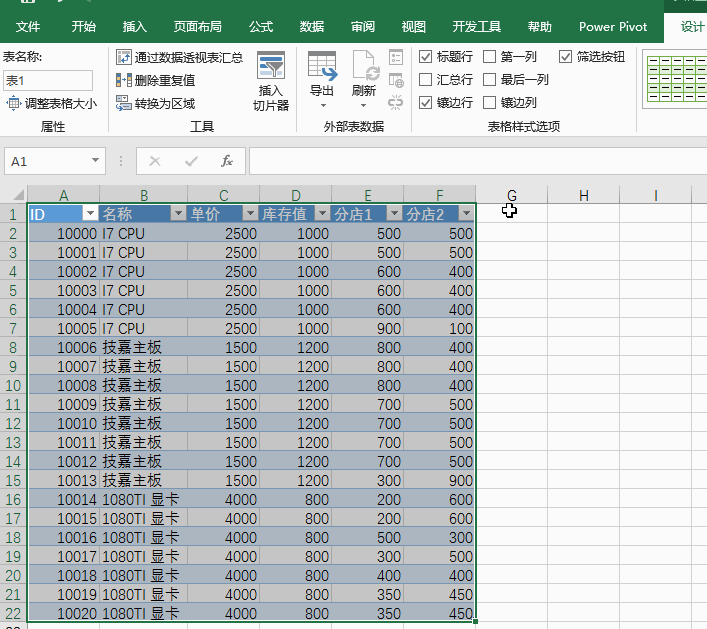Switch to the 插入 (Insert) tab
The width and height of the screenshot is (707, 629).
click(134, 27)
